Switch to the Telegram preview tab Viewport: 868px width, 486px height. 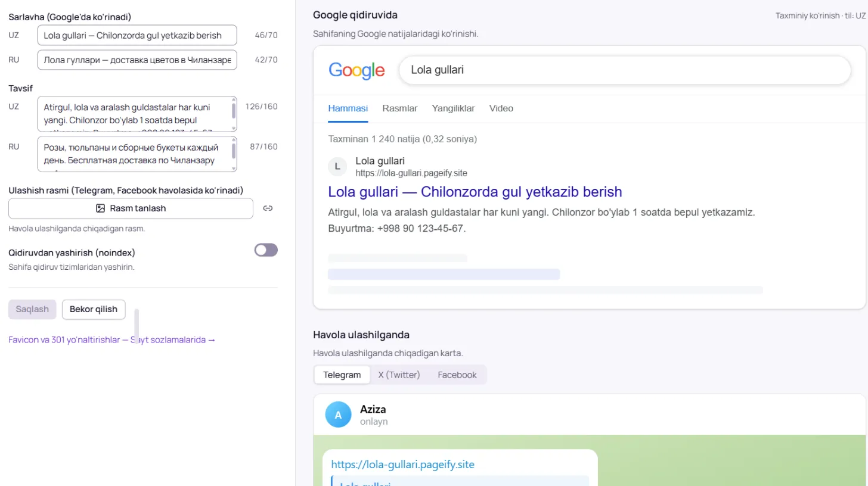pos(342,375)
